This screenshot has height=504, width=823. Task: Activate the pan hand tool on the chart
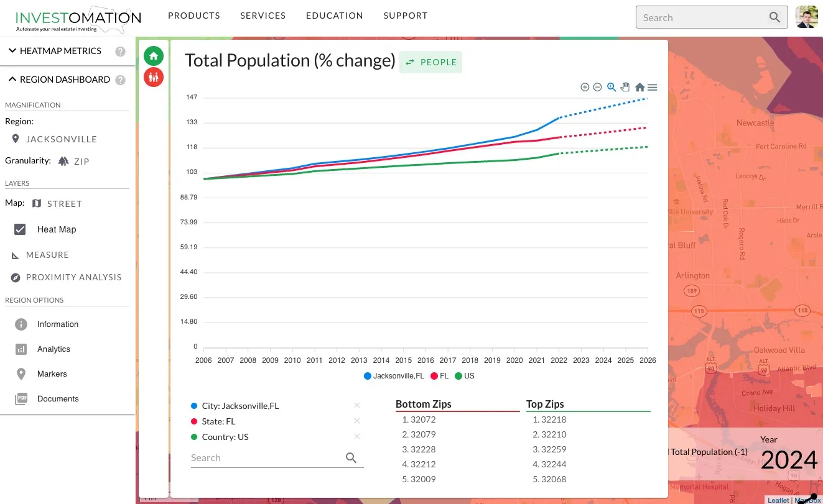(x=625, y=87)
